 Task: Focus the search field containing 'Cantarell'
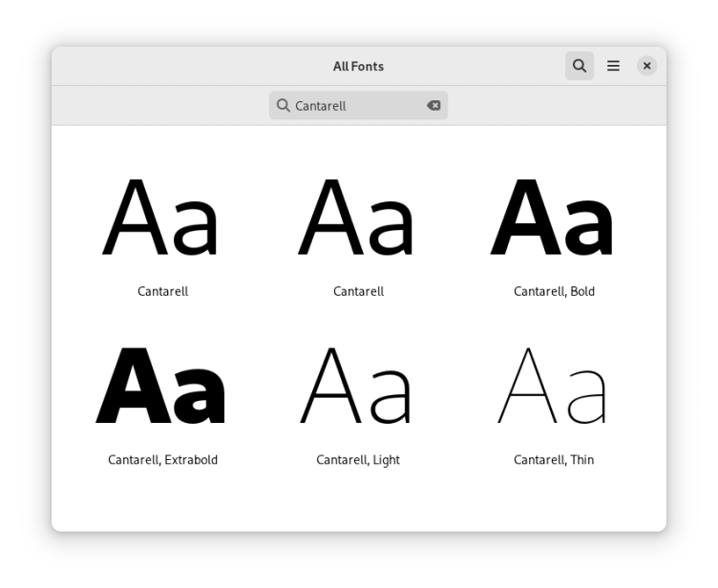click(355, 105)
